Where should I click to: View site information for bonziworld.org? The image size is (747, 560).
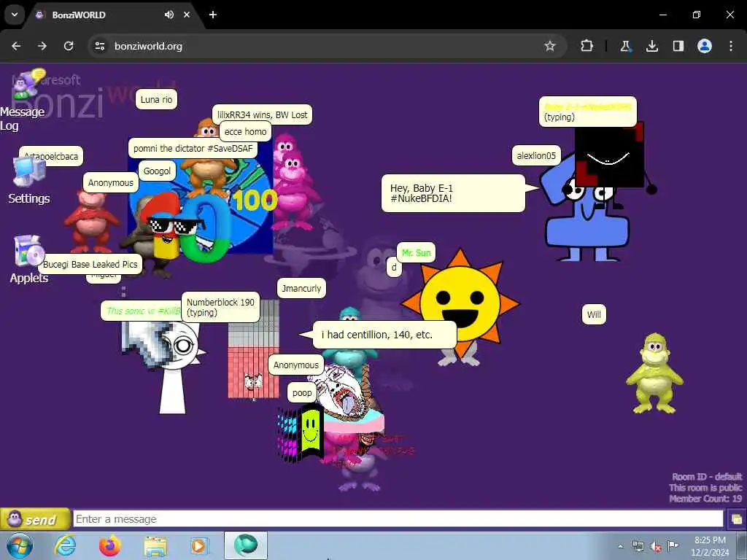tap(99, 46)
